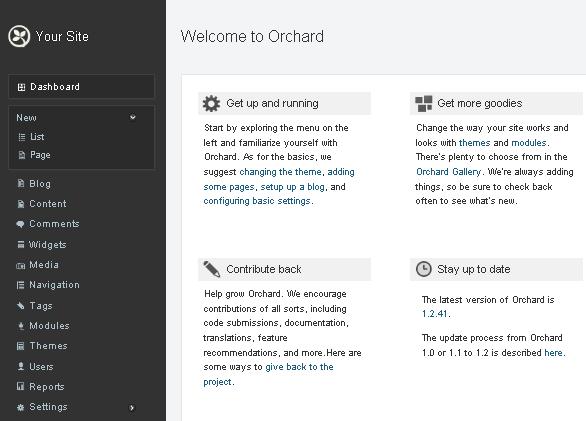Visit the Orchard Gallery link

(448, 172)
